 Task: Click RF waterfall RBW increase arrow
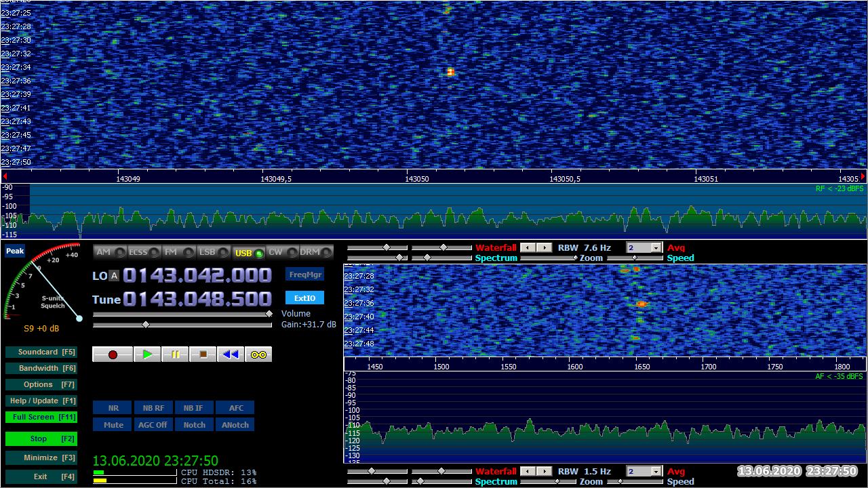544,248
